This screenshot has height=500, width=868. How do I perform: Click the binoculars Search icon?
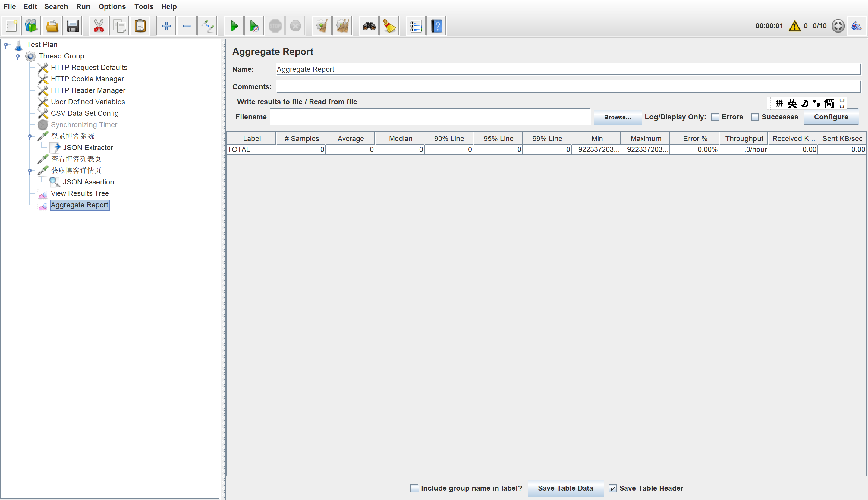click(369, 26)
